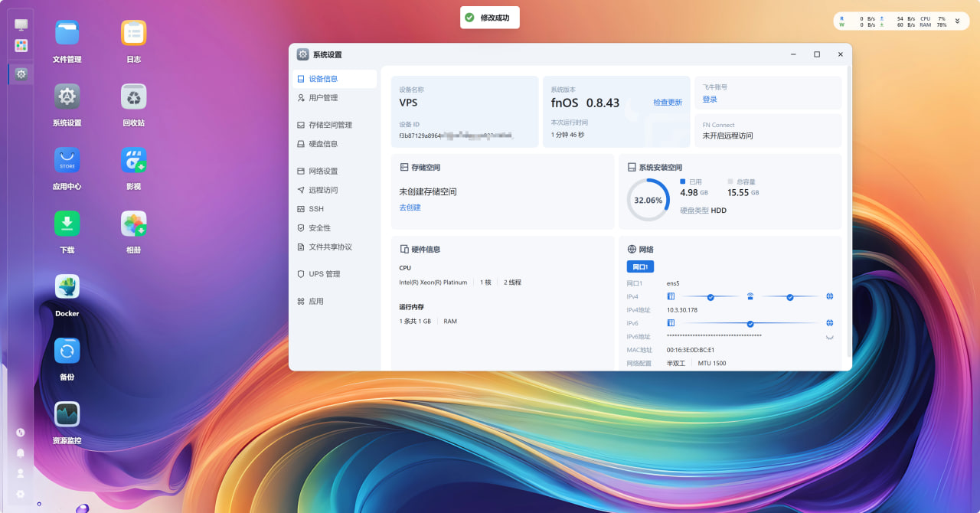Select the 网口1 network port tab
Screen dimensions: 980x513
(x=640, y=266)
